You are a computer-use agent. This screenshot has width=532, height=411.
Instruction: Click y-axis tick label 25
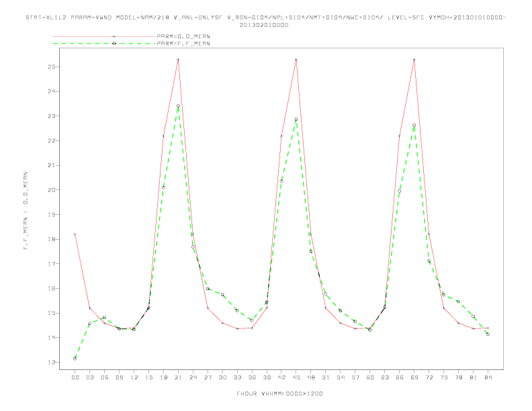52,66
